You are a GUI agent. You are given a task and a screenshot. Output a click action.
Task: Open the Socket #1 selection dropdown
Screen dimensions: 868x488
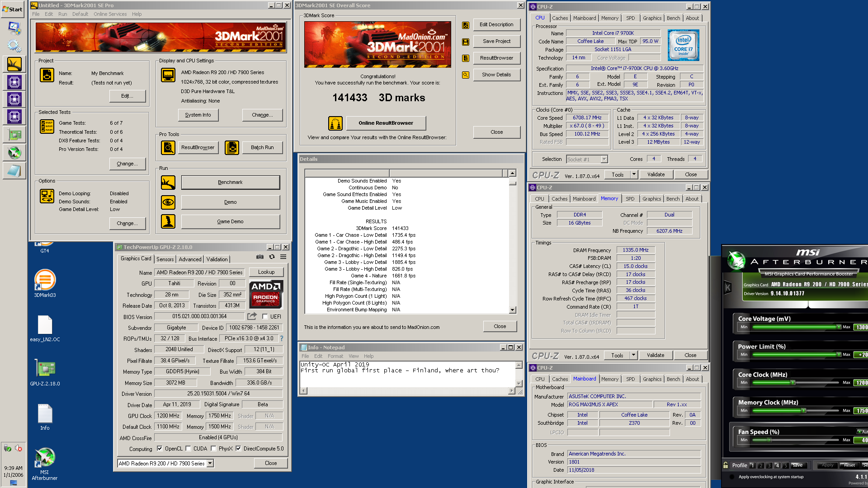[x=604, y=159]
